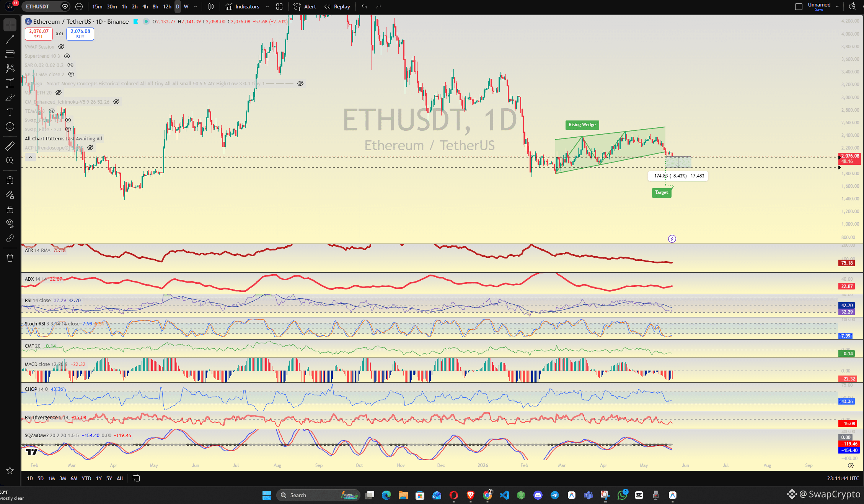The width and height of the screenshot is (864, 504).
Task: Select the brush drawing tool
Action: pyautogui.click(x=10, y=98)
